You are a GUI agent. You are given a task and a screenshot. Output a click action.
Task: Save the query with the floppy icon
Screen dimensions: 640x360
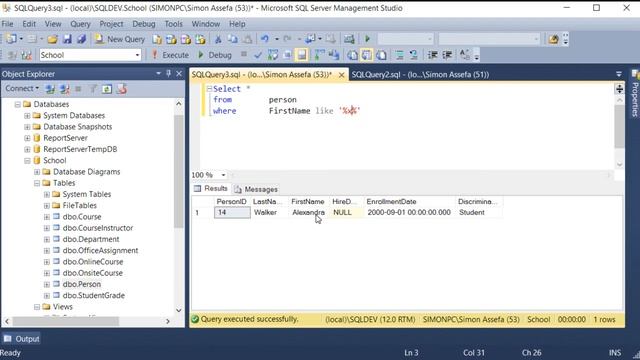(x=67, y=39)
